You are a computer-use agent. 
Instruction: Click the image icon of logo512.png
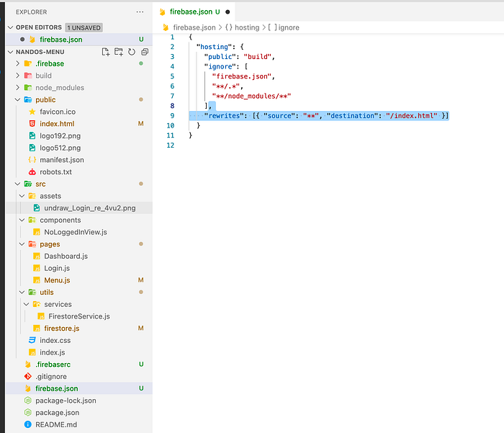pos(32,148)
